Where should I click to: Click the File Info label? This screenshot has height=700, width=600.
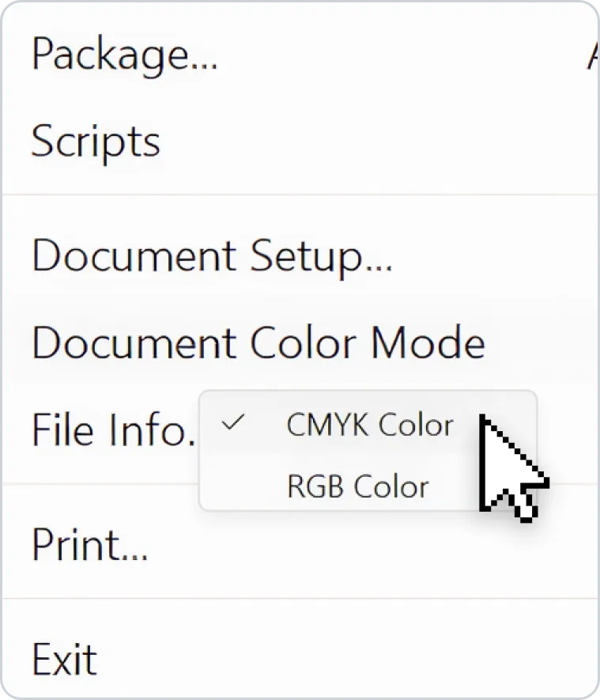pos(114,429)
